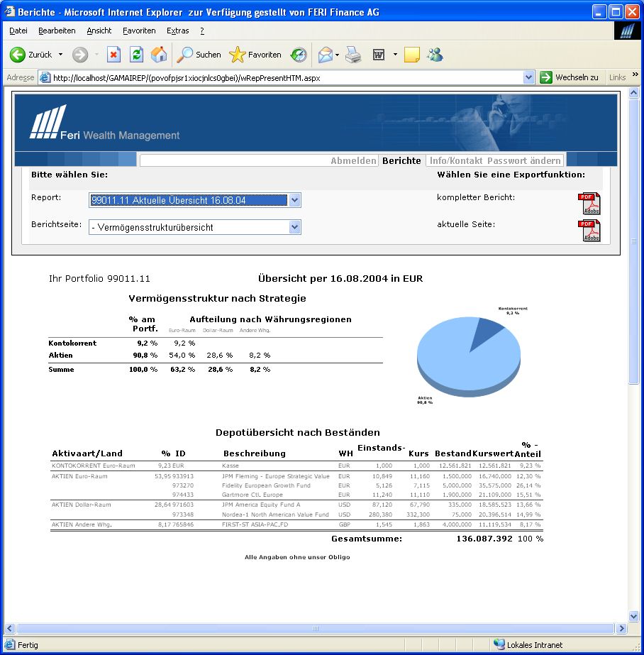Click Fidelity European Growth Fund row text

pyautogui.click(x=266, y=485)
